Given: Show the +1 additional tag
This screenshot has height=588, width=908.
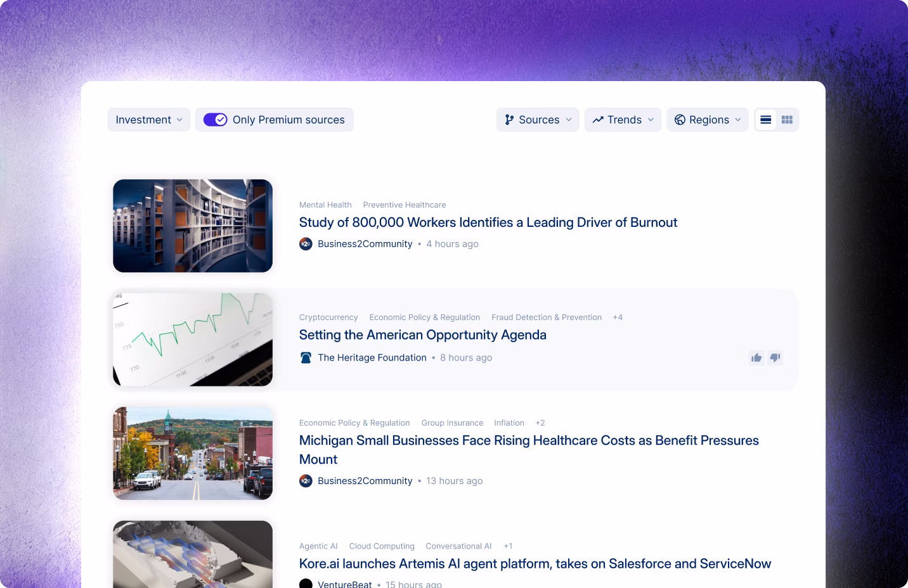Looking at the screenshot, I should coord(508,546).
